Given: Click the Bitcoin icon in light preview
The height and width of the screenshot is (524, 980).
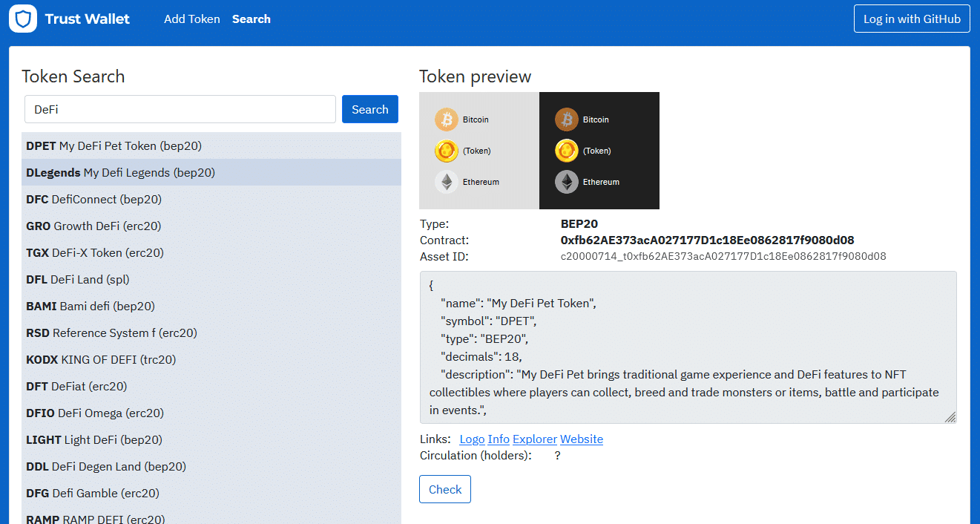Looking at the screenshot, I should tap(447, 119).
